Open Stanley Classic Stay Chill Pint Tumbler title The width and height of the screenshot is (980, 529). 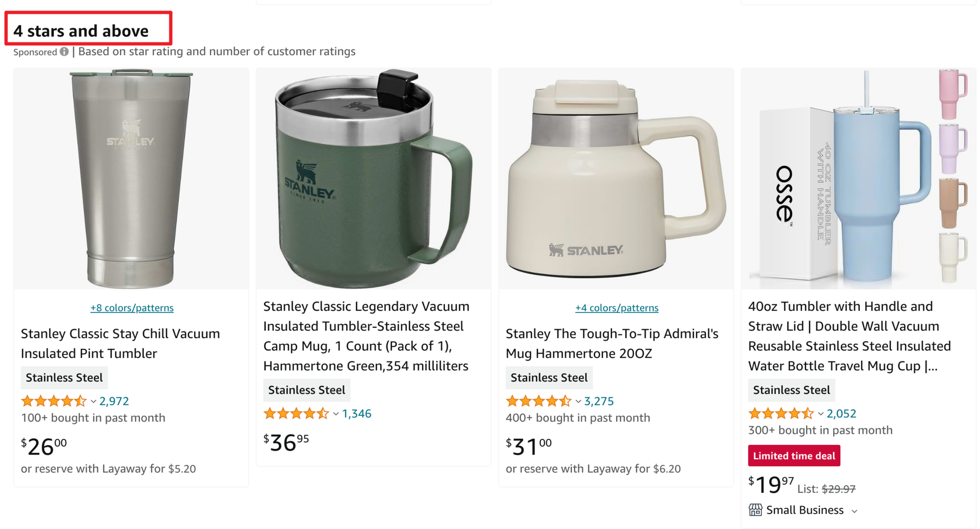click(121, 343)
